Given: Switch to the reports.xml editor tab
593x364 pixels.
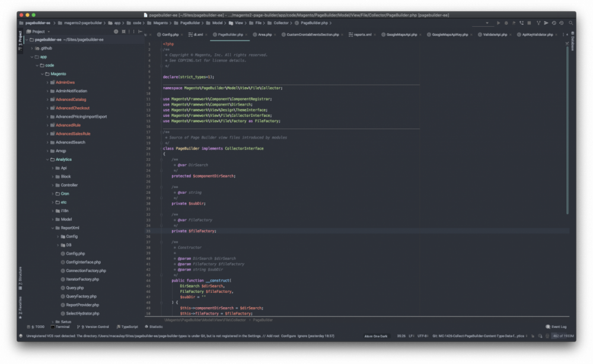Looking at the screenshot, I should (x=362, y=35).
